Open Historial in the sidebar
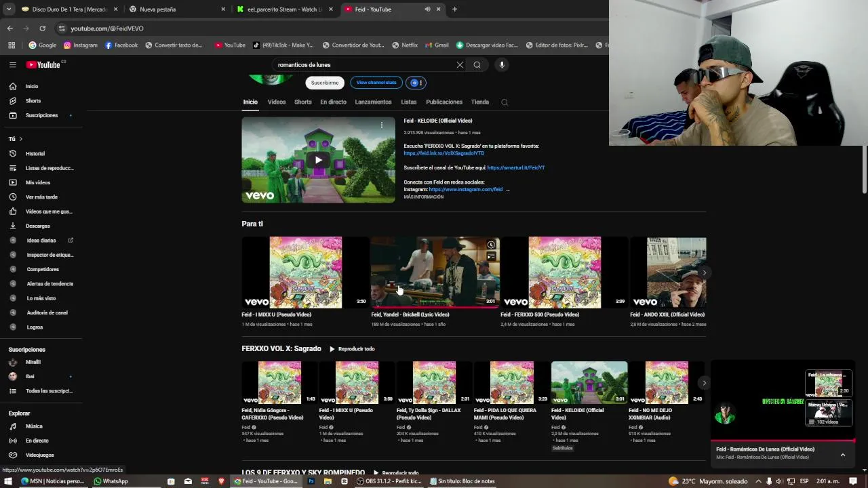Image resolution: width=868 pixels, height=488 pixels. pos(35,154)
